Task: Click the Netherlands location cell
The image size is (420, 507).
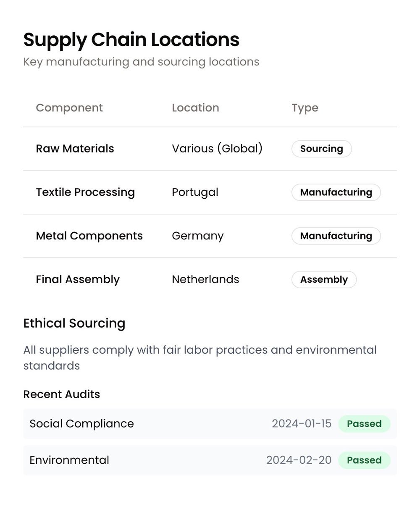Action: pos(205,280)
